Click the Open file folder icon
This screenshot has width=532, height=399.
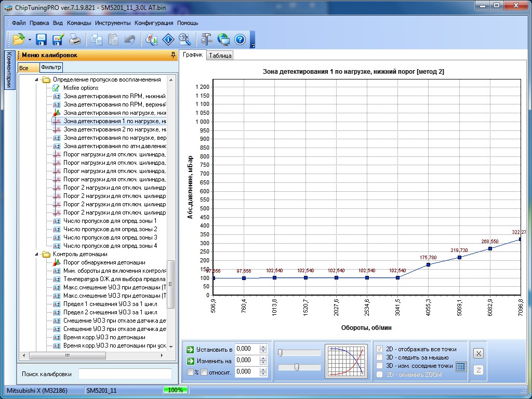19,39
